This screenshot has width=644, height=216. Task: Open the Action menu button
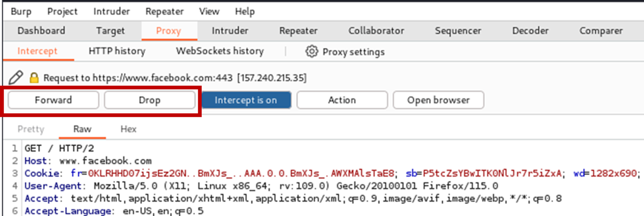click(x=342, y=100)
